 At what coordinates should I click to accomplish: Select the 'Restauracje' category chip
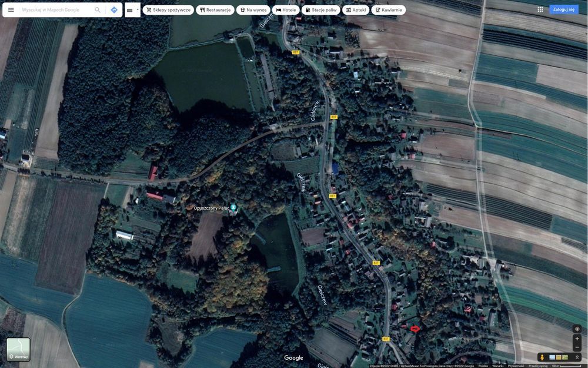(215, 10)
